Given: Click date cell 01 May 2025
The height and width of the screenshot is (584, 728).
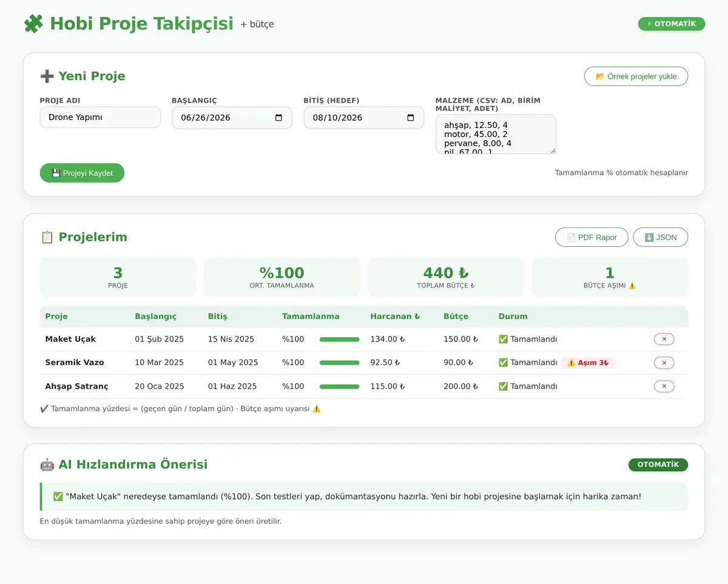Looking at the screenshot, I should click(233, 363).
